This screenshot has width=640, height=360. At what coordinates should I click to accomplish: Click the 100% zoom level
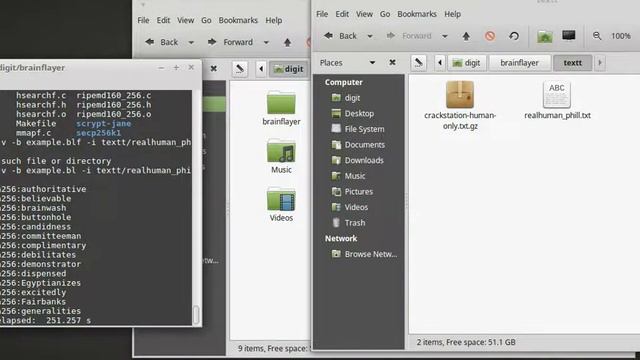click(620, 36)
